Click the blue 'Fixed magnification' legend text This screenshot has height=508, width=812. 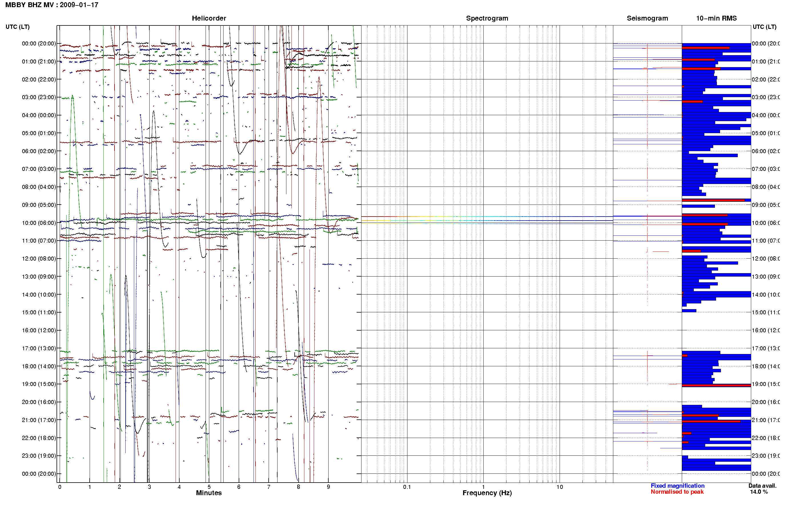678,486
